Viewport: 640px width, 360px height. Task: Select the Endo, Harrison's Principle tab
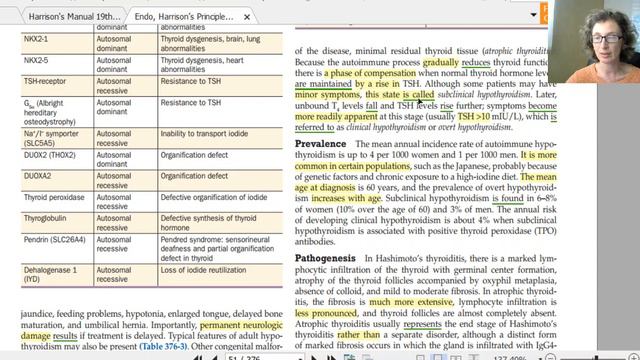click(184, 17)
